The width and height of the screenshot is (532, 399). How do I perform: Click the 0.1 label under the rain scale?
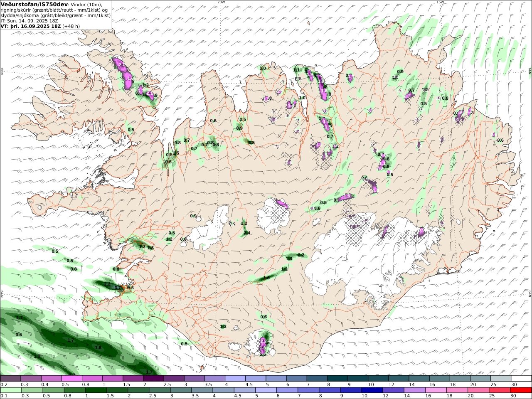3,396
